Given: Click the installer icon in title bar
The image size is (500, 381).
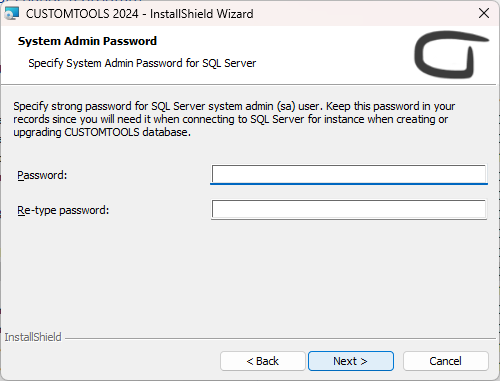Looking at the screenshot, I should click(x=12, y=14).
